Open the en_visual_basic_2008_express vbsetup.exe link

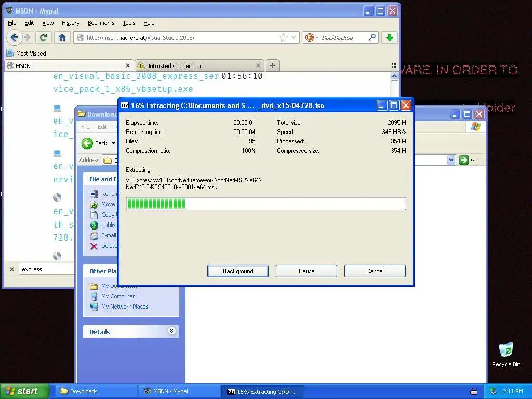(x=136, y=83)
